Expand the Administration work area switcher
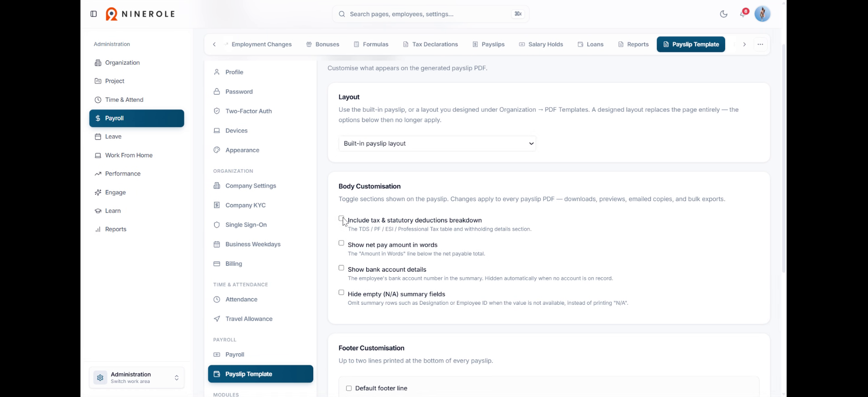 pos(137,378)
